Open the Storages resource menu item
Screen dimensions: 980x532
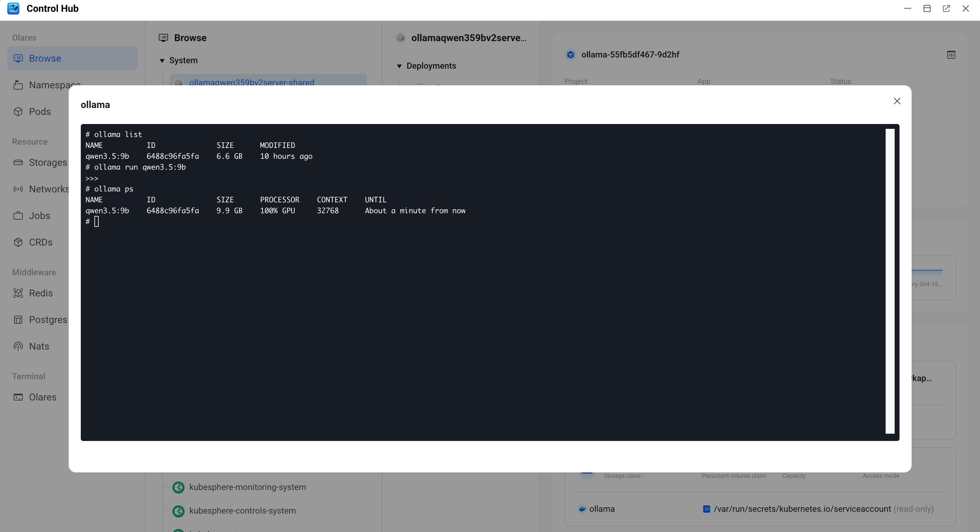tap(48, 162)
